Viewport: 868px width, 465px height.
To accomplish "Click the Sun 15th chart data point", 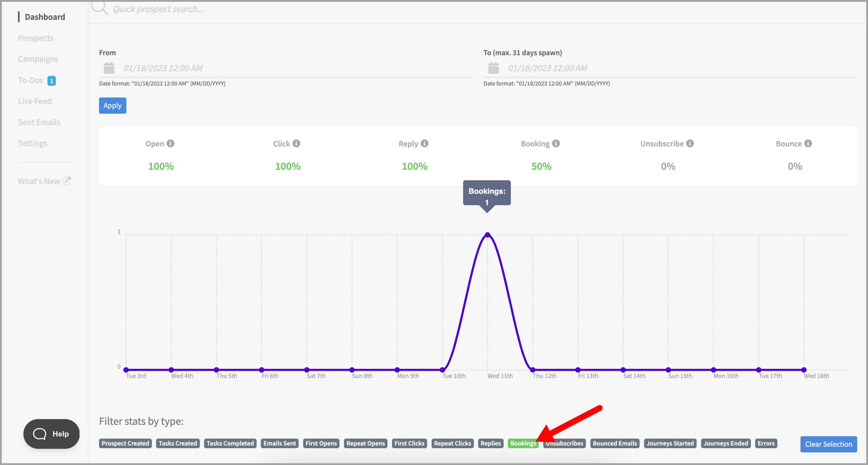I will pyautogui.click(x=668, y=370).
